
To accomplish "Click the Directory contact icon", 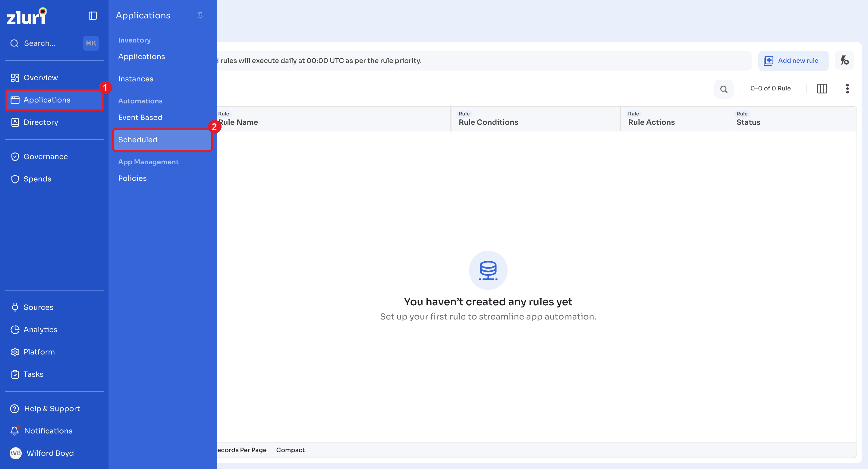I will coord(15,122).
